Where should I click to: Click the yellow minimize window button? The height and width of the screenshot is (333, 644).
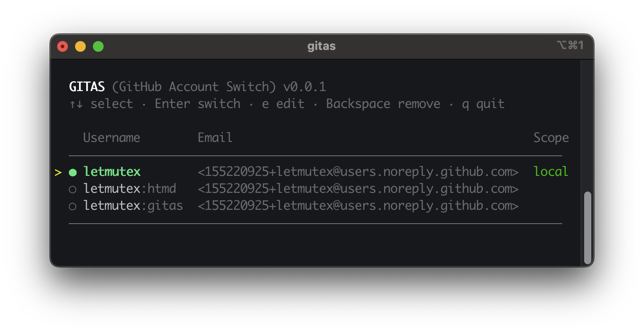(80, 46)
